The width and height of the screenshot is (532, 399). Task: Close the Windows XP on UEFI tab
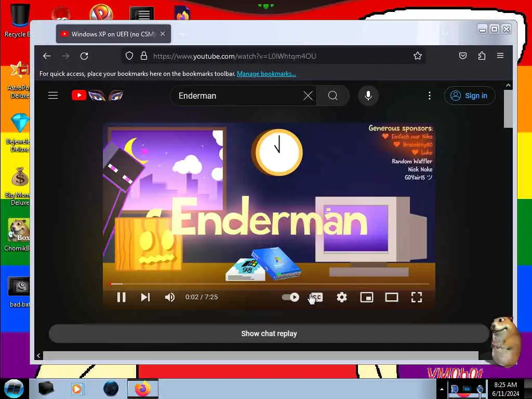[x=163, y=34]
